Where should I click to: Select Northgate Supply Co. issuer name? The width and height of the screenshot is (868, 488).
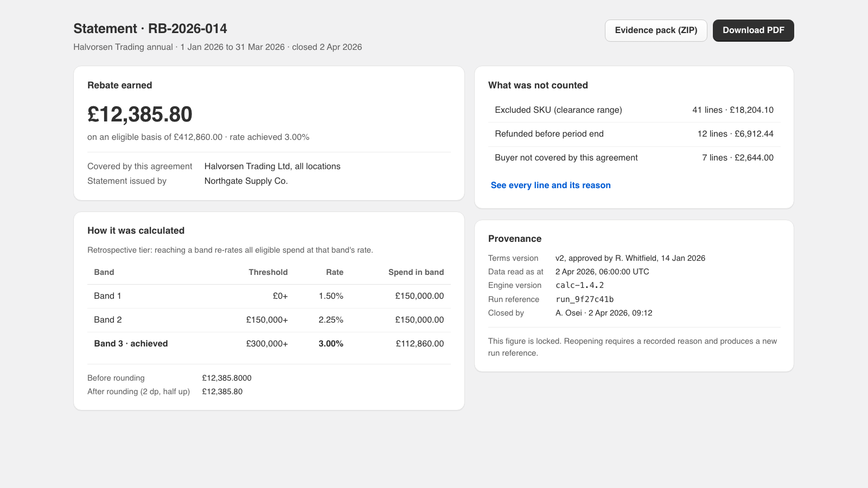246,181
